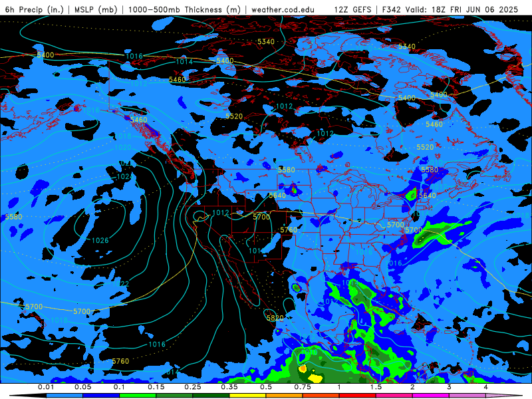
Task: Click the orange 0.5 legend swatch
Action: (x=284, y=396)
